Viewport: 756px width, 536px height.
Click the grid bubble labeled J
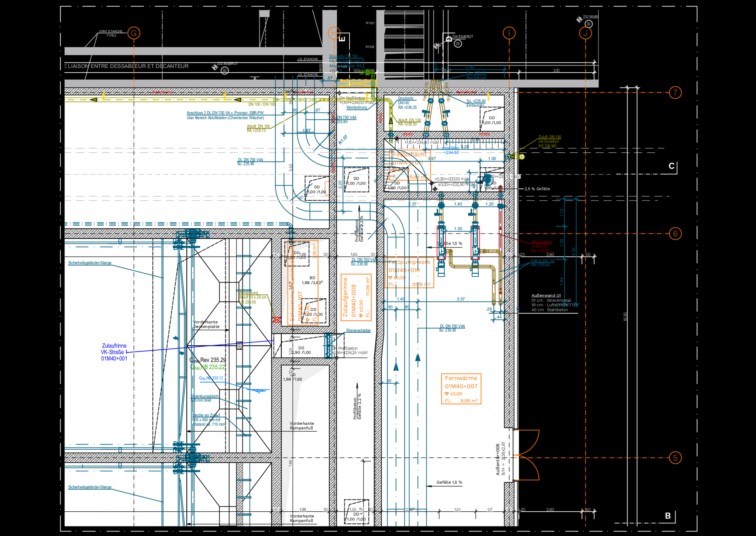pyautogui.click(x=585, y=33)
